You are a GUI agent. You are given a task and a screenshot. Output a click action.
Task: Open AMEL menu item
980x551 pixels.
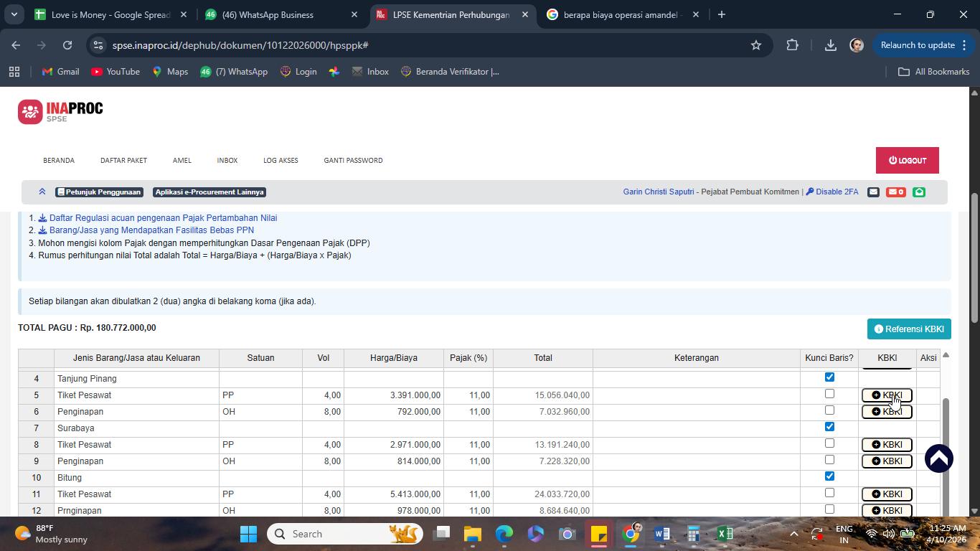point(182,160)
